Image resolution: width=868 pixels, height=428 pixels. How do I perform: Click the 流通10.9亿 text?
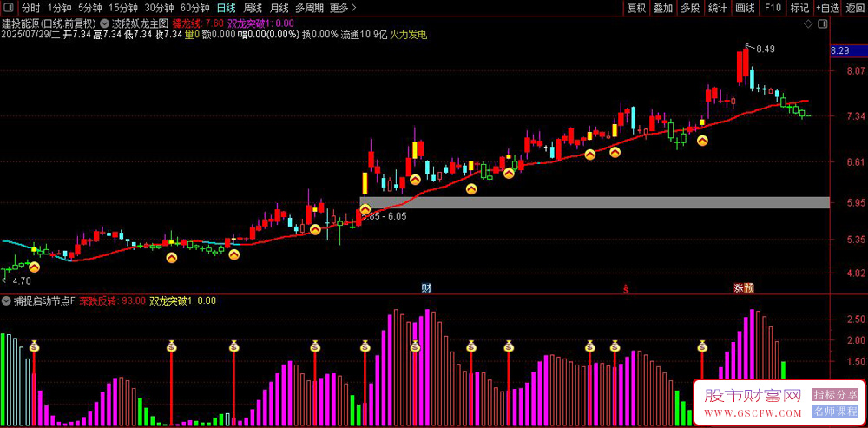[364, 35]
